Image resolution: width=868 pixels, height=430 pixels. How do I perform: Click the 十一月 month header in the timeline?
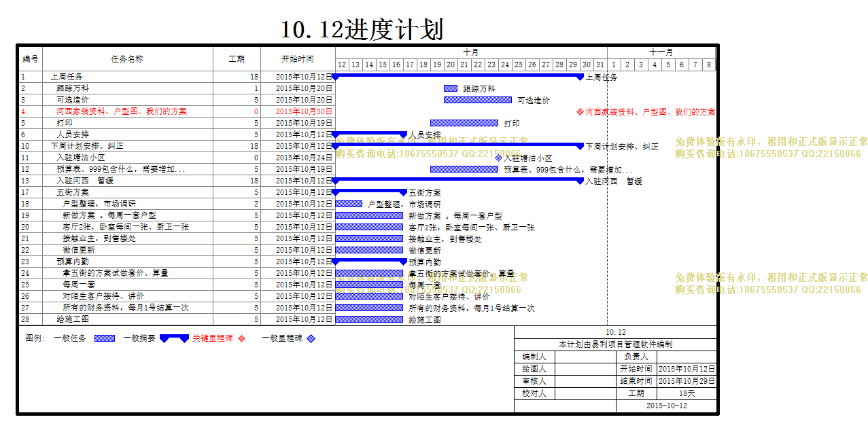coord(661,52)
